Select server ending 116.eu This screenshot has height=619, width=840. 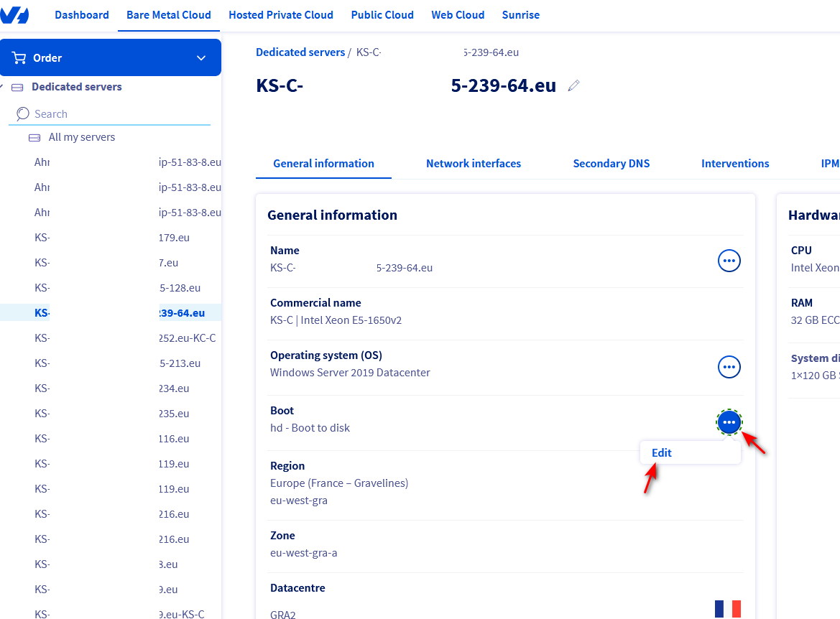pyautogui.click(x=111, y=439)
